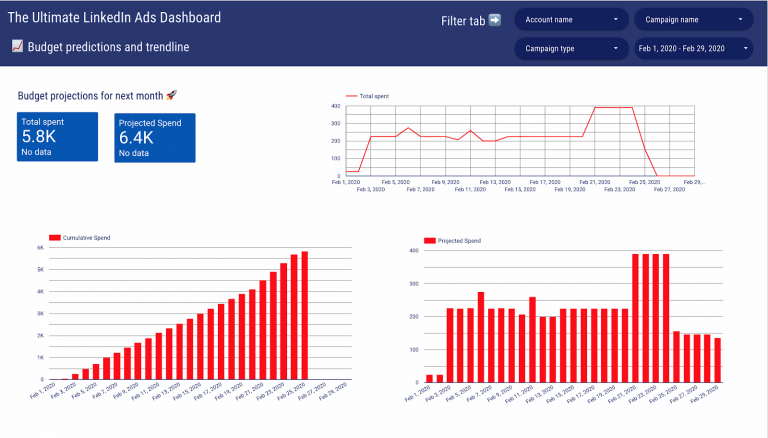Click the caret arrow in Campaign name filter
This screenshot has width=768, height=438.
point(740,19)
